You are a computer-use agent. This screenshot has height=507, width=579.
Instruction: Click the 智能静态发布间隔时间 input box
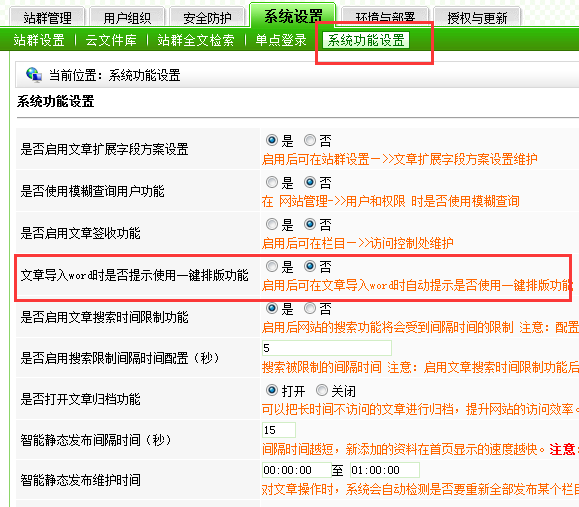click(x=279, y=430)
